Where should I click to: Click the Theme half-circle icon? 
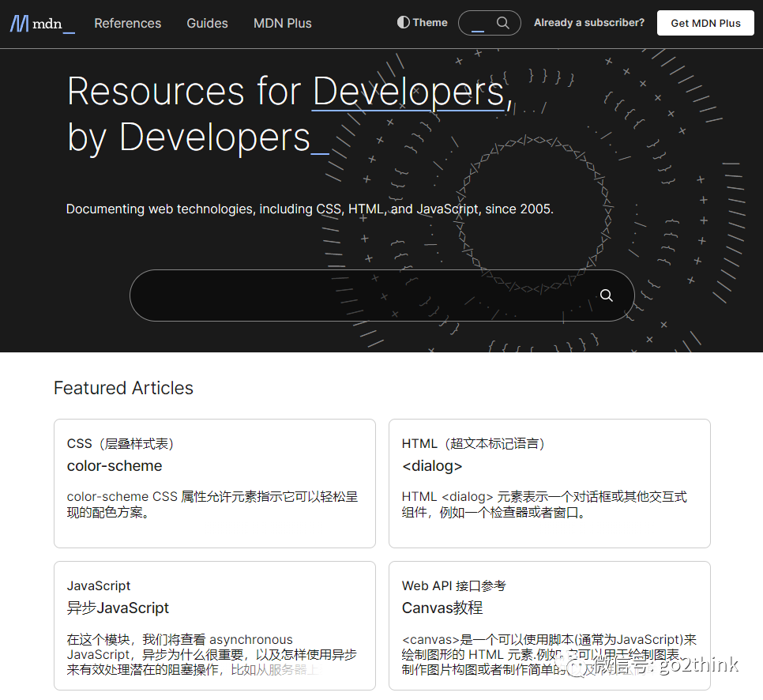click(403, 22)
